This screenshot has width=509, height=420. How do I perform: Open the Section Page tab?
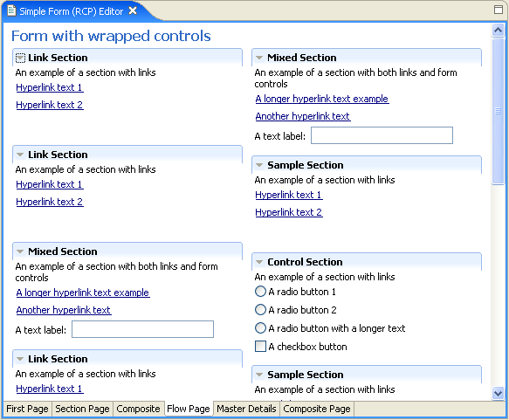[x=82, y=409]
